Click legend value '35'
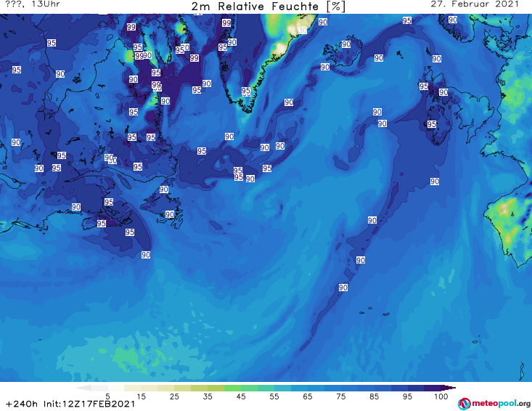Viewport: 532px width, 411px height. pyautogui.click(x=208, y=396)
